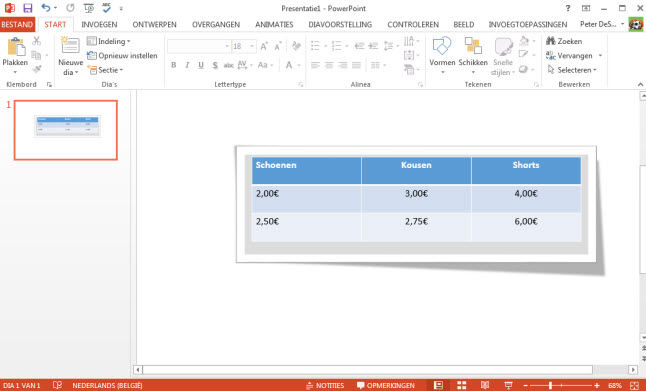Viewport: 646px width, 391px height.
Task: Open Snelle stijlen quick styles
Action: click(503, 56)
